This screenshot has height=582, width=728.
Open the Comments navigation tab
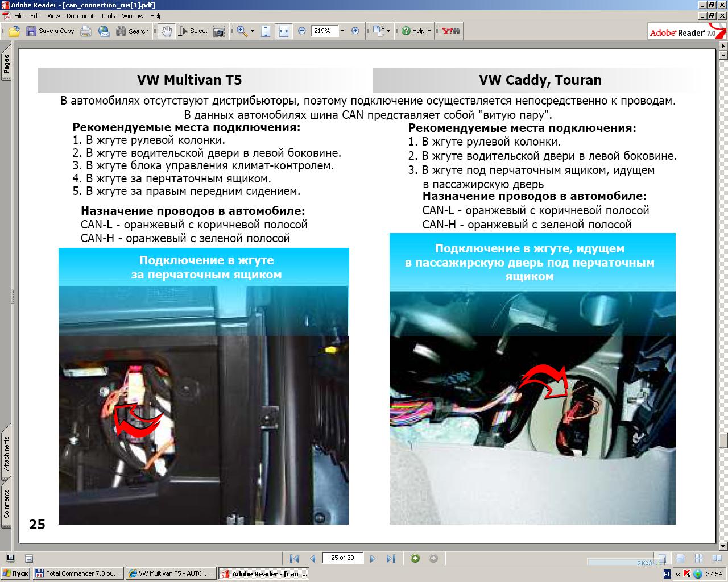point(6,504)
